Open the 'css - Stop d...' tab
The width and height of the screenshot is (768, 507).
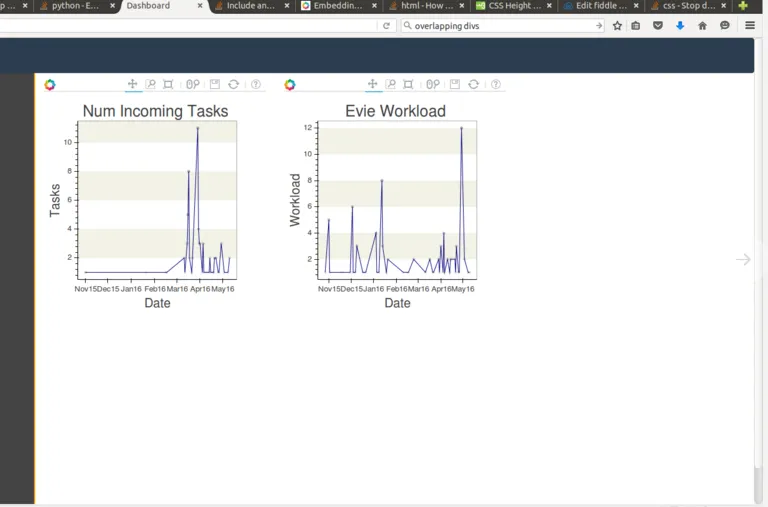click(x=688, y=6)
